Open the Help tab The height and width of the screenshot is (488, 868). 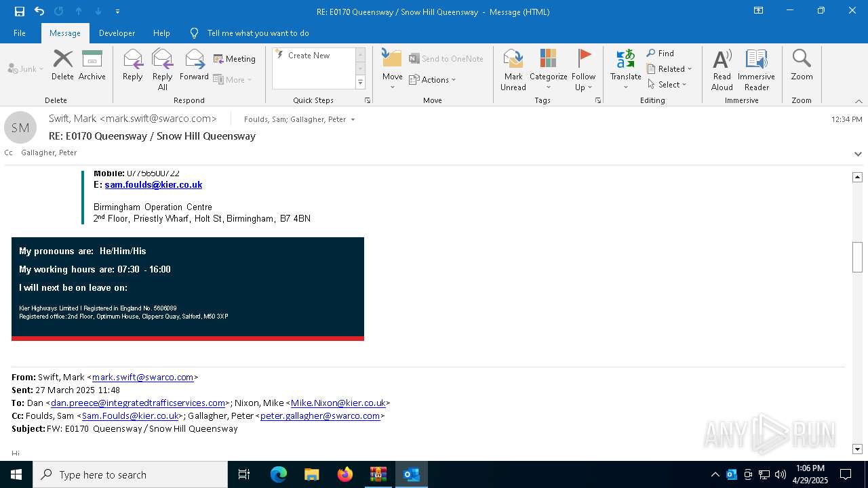point(161,33)
